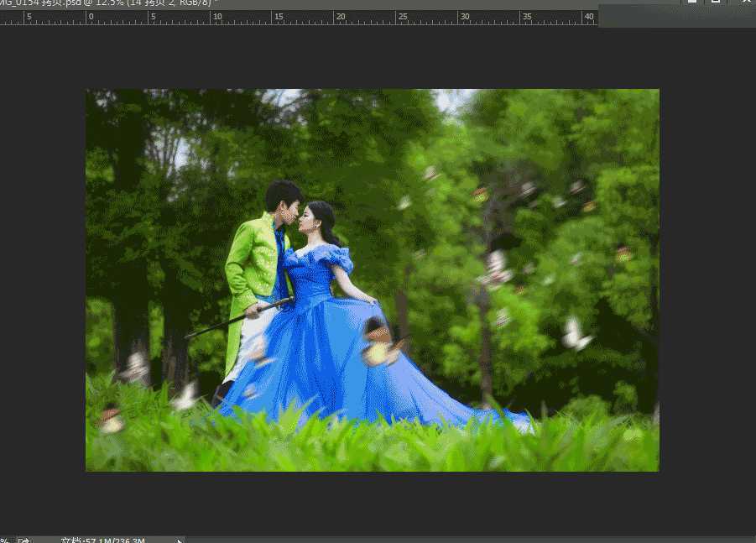The width and height of the screenshot is (756, 543).
Task: Restore the document window size
Action: tap(717, 3)
